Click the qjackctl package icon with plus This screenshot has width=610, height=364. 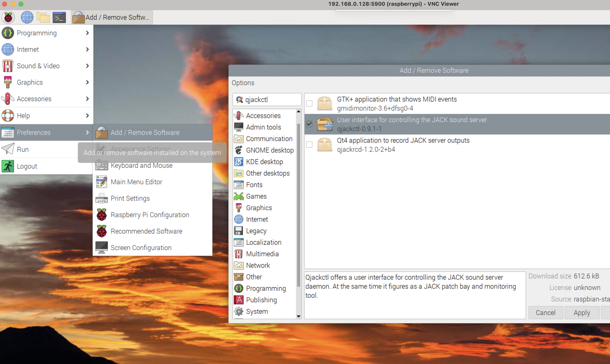(325, 124)
